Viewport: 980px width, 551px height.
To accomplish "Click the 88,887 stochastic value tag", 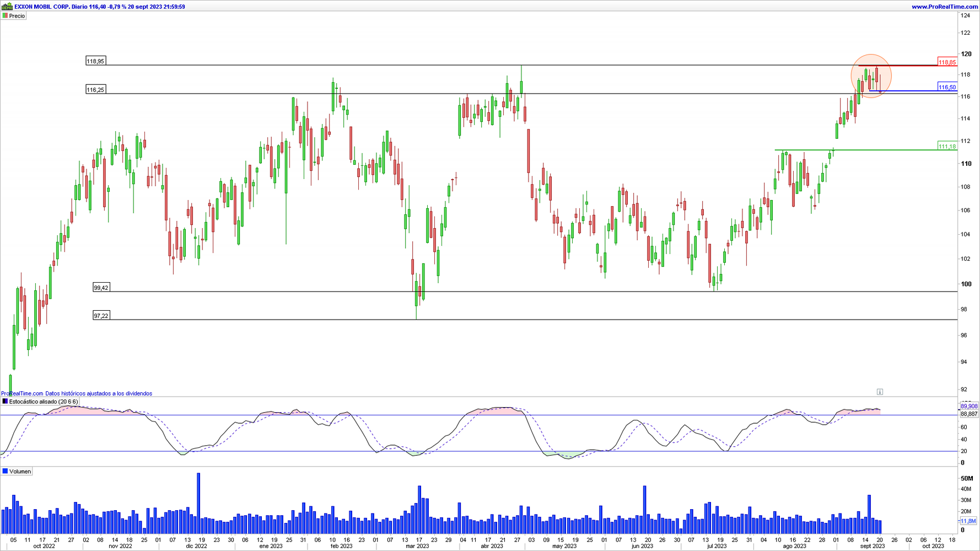I will pyautogui.click(x=969, y=414).
